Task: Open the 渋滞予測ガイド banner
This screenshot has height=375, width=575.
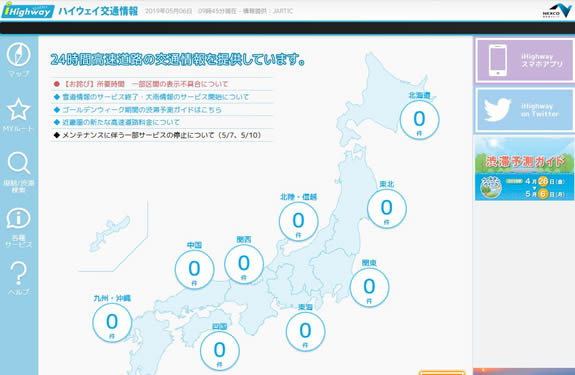Action: (x=524, y=169)
